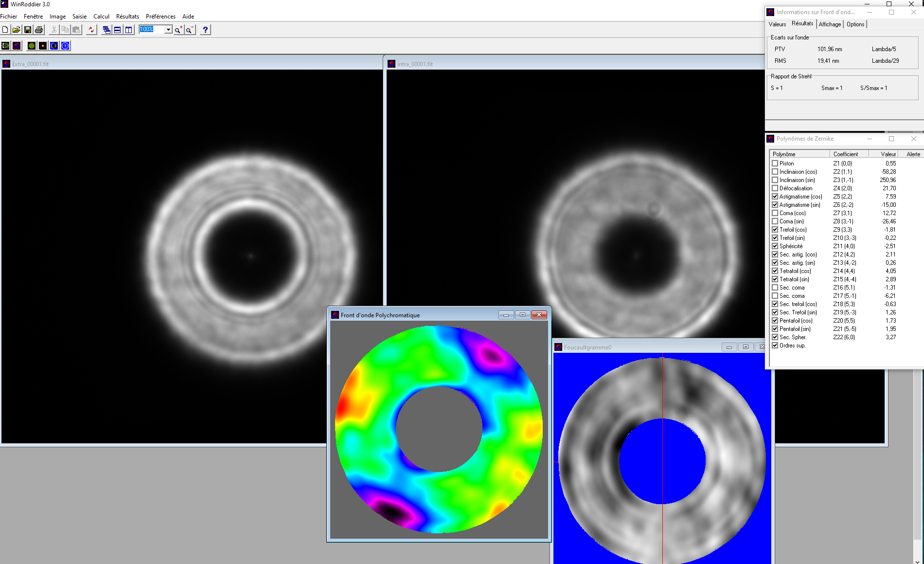Uncheck the Sphéricité checkbox

775,246
